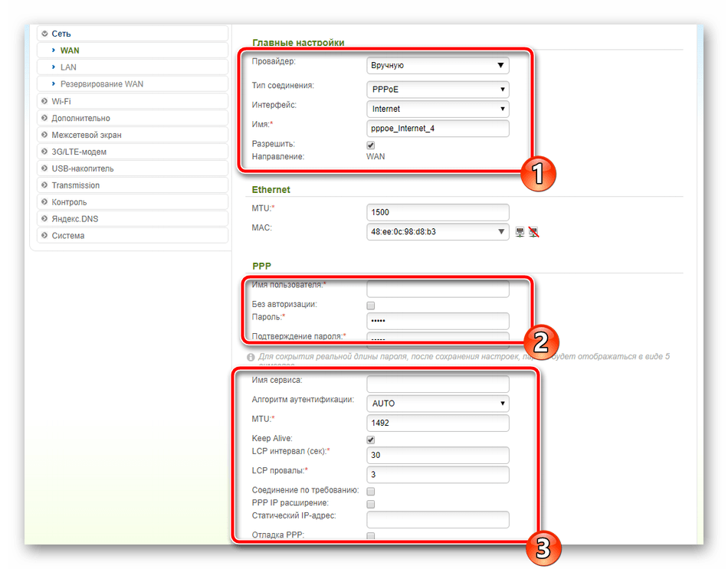Click the arrow icon beside Контроль
Viewport: 728px width, 569px height.
pos(44,201)
